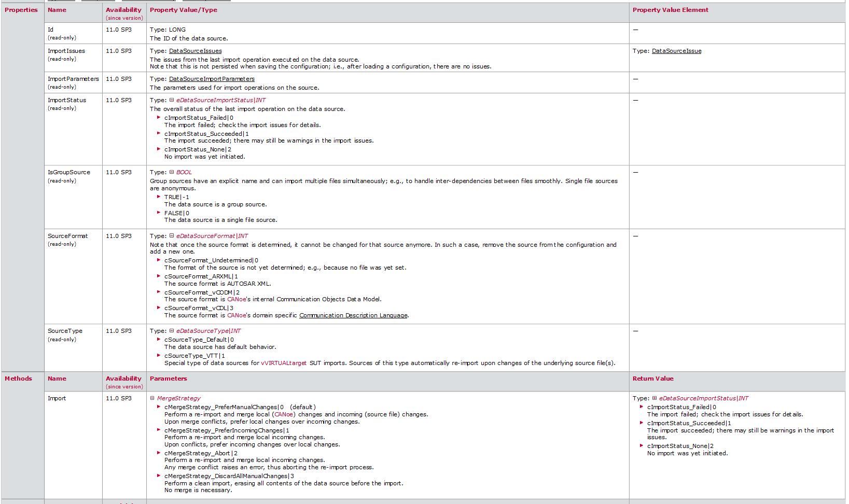Collapse the eDataSourceFormat enumeration list
Image resolution: width=849 pixels, height=504 pixels.
(171, 235)
